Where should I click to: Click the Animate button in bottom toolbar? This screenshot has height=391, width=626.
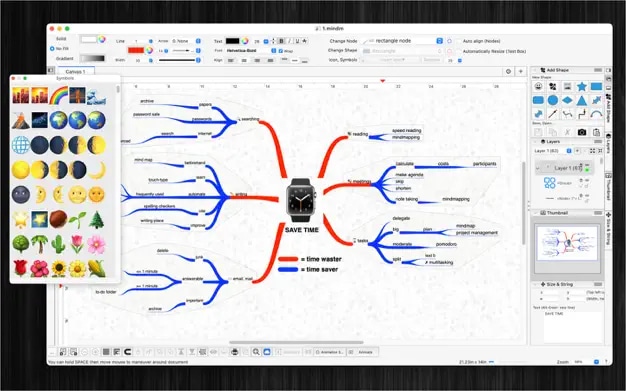pyautogui.click(x=362, y=352)
